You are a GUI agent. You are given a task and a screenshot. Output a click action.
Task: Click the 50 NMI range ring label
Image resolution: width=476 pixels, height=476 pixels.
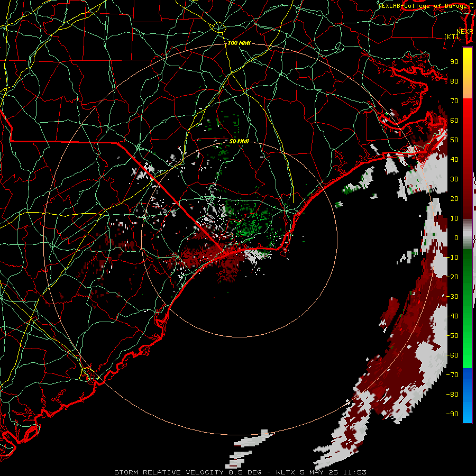(x=239, y=141)
